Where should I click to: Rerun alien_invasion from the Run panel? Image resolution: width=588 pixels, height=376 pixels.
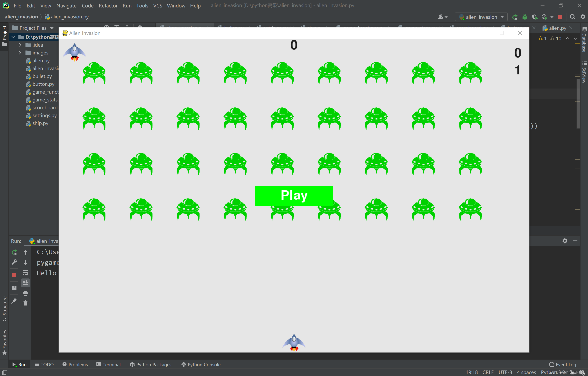pyautogui.click(x=14, y=252)
